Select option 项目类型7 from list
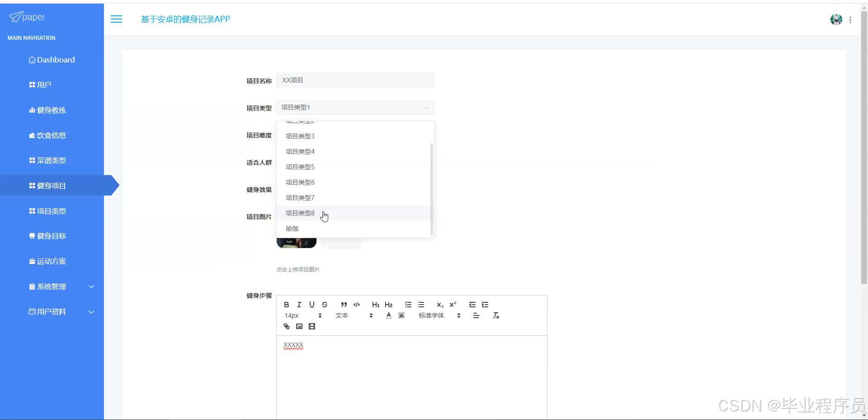Viewport: 868px width, 420px height. (354, 198)
